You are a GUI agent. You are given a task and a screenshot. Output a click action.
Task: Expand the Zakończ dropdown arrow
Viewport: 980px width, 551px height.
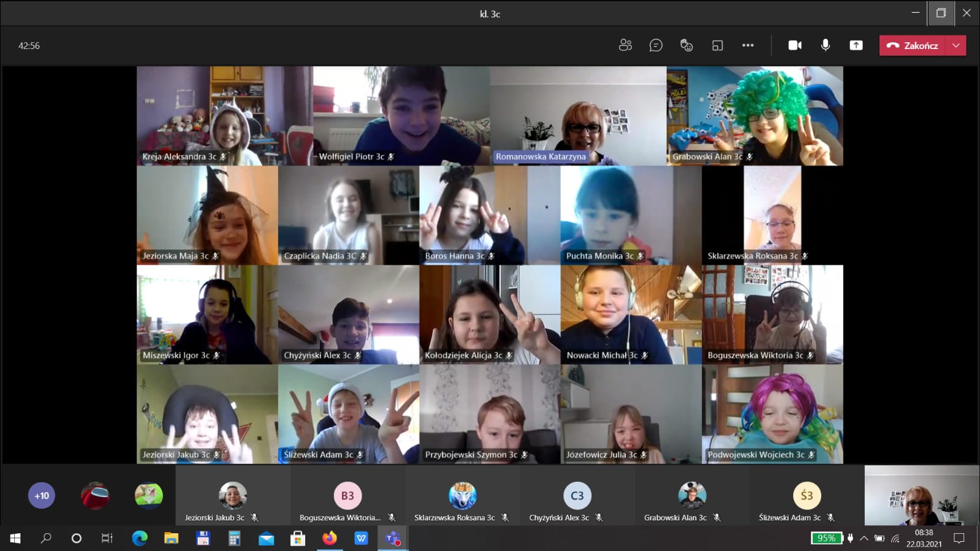click(x=956, y=45)
